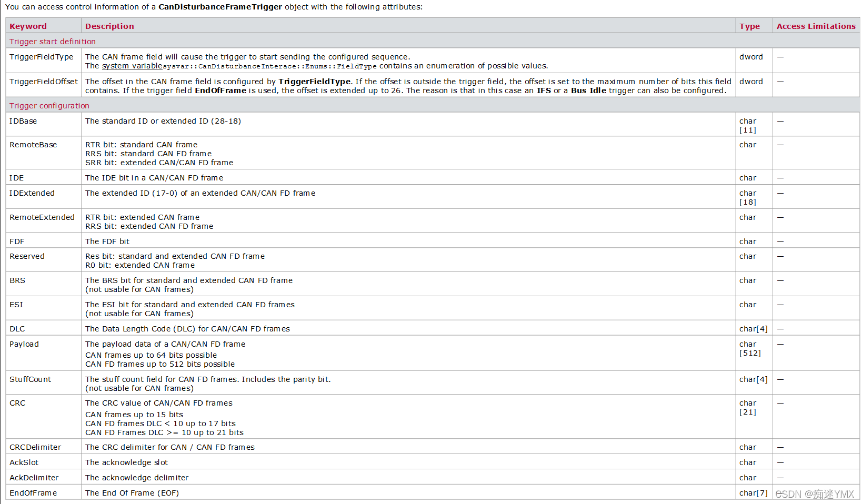
Task: Click 'The CRC delimiter for CAN / CAN FD frames'
Action: [x=170, y=447]
